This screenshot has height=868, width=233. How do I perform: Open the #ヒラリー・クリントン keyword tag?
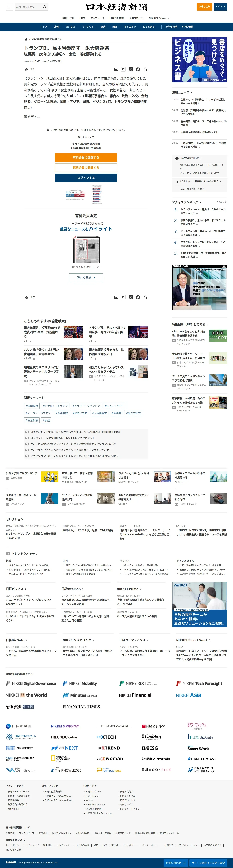coord(85,406)
